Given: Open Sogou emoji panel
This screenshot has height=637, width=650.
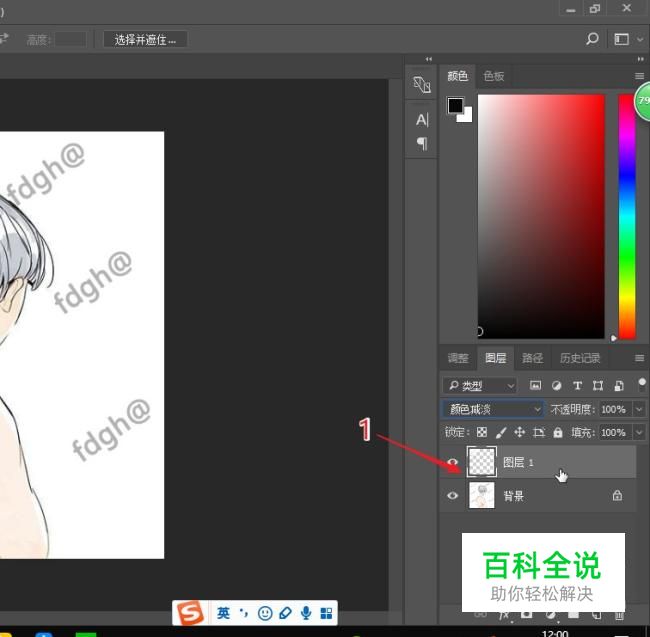Looking at the screenshot, I should [x=265, y=613].
